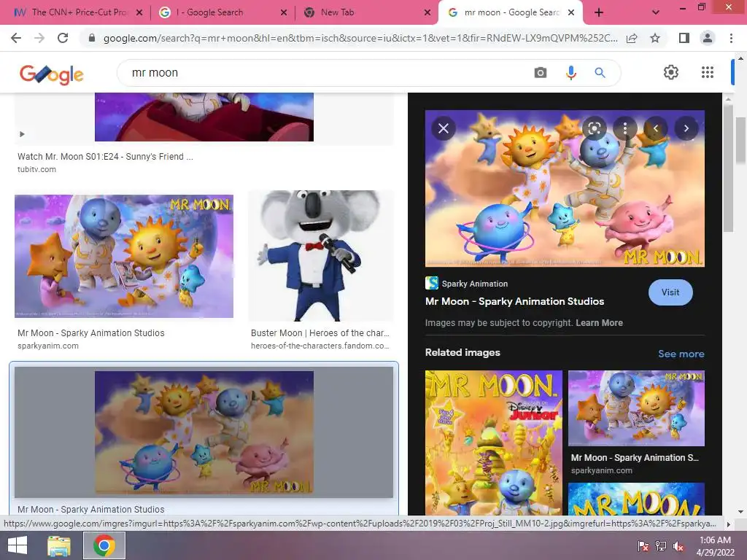747x560 pixels.
Task: Open the large preview image
Action: pyautogui.click(x=565, y=189)
